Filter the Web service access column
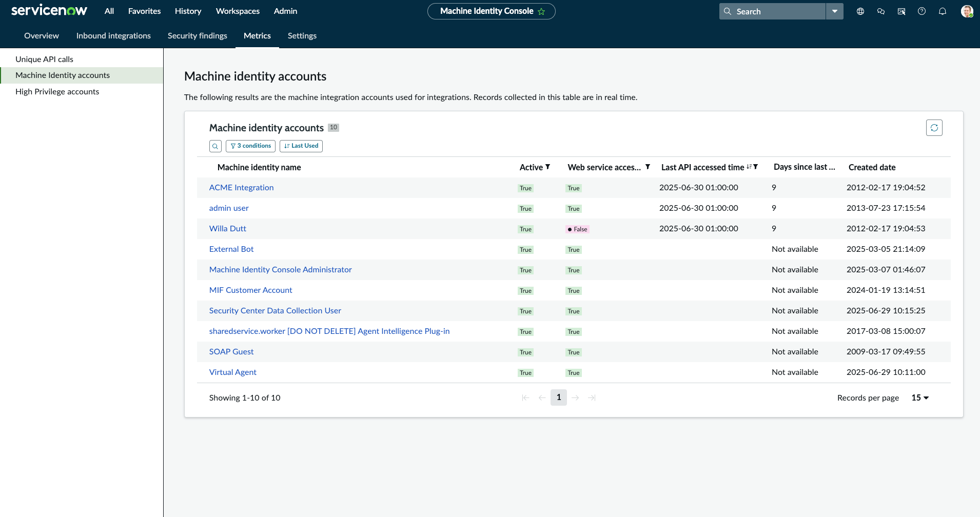 coord(648,167)
